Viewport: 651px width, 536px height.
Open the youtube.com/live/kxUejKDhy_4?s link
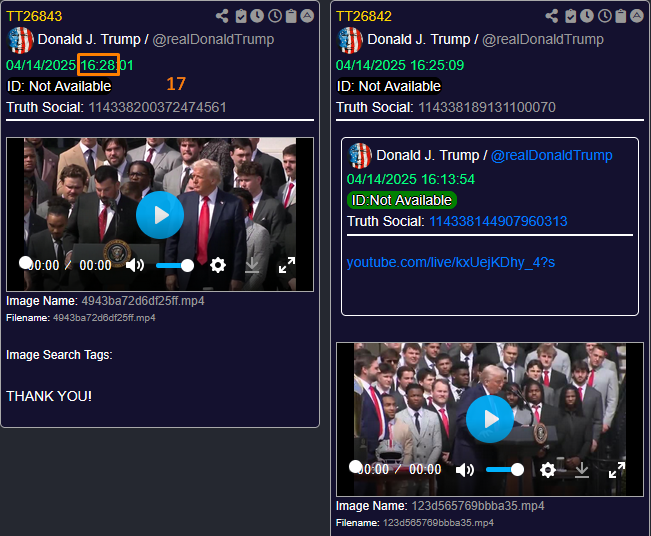tap(451, 262)
